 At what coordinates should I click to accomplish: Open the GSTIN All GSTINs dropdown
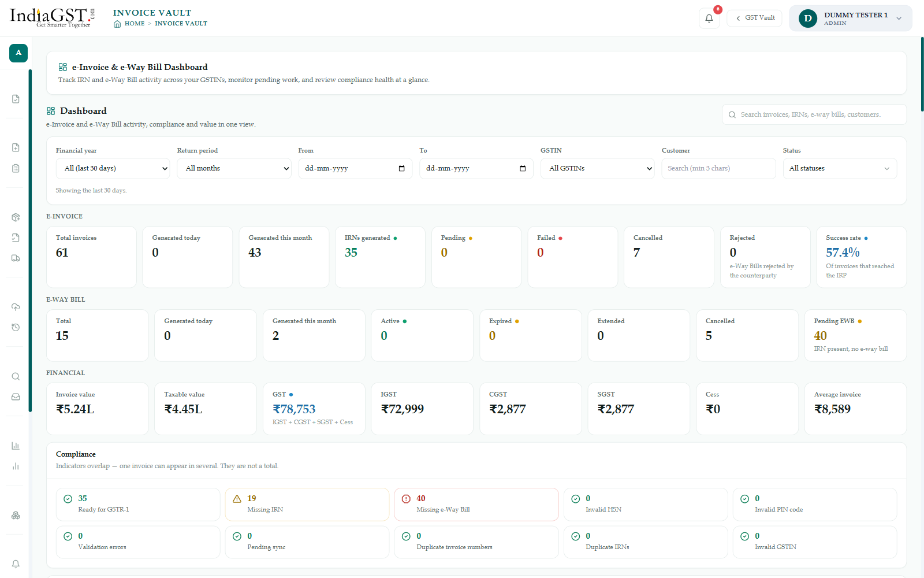(x=597, y=168)
